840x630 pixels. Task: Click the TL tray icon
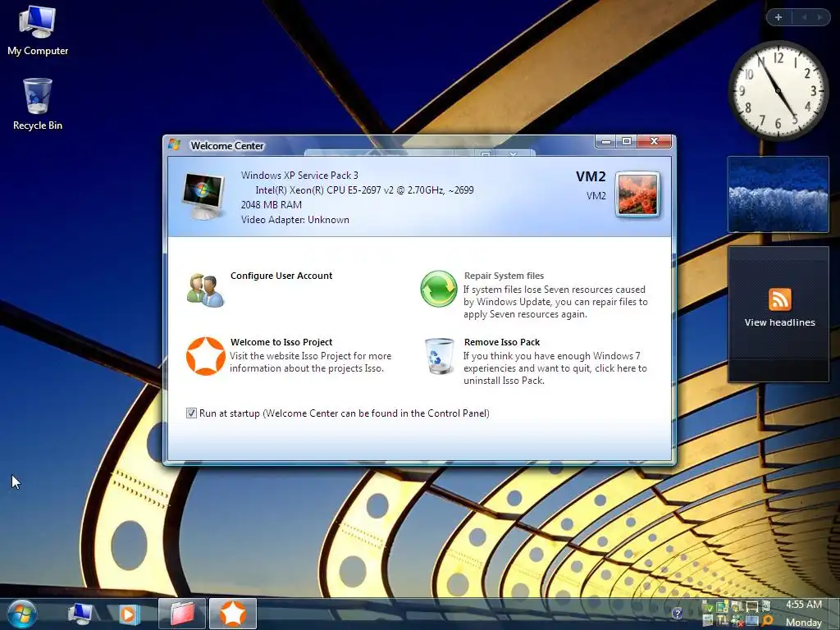pyautogui.click(x=722, y=620)
